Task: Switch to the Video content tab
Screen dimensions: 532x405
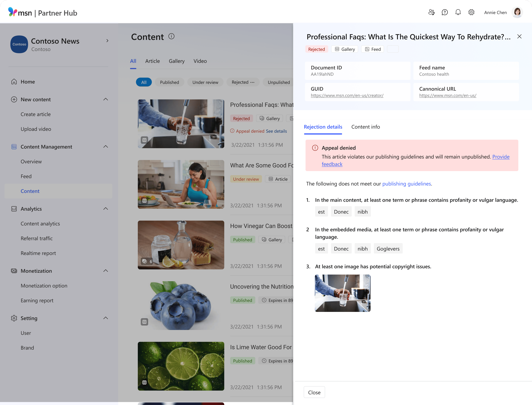Action: point(200,61)
